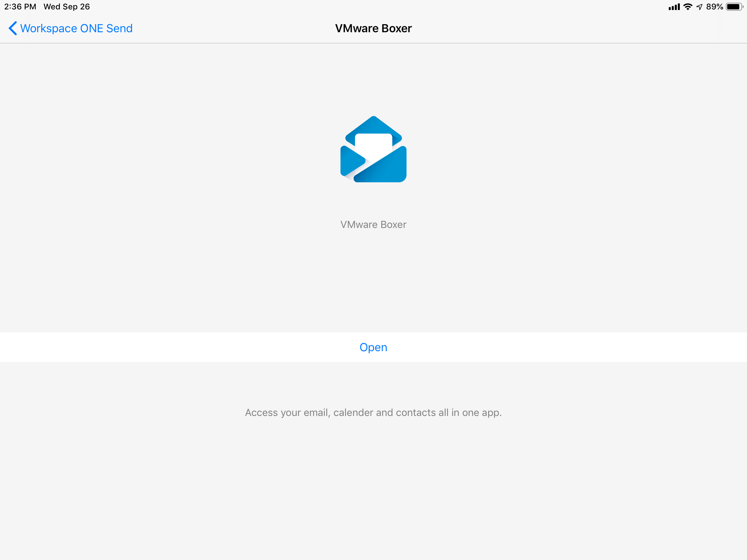Tap the cellular signal bars icon

pos(674,7)
